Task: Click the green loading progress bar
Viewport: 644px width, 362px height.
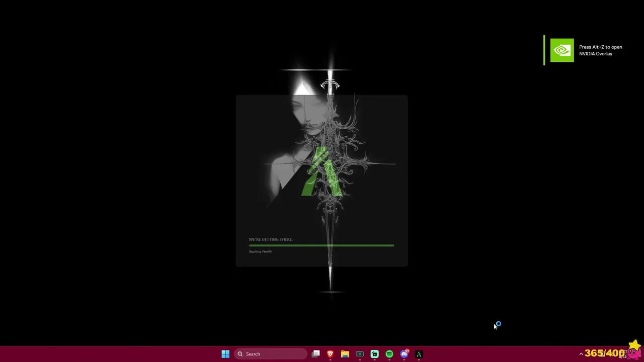Action: point(321,245)
